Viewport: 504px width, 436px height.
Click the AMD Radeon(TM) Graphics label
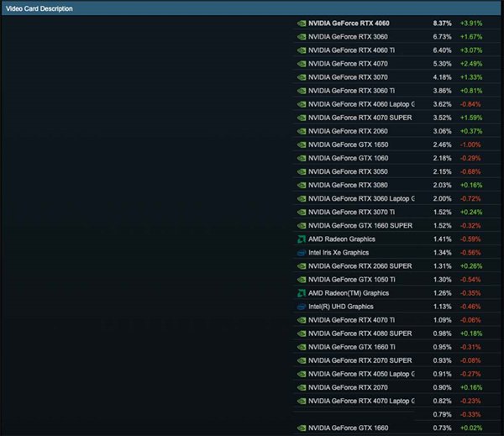(349, 293)
